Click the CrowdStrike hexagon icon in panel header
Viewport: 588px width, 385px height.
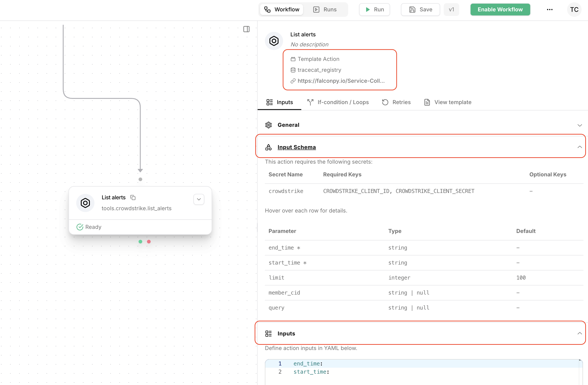(274, 41)
